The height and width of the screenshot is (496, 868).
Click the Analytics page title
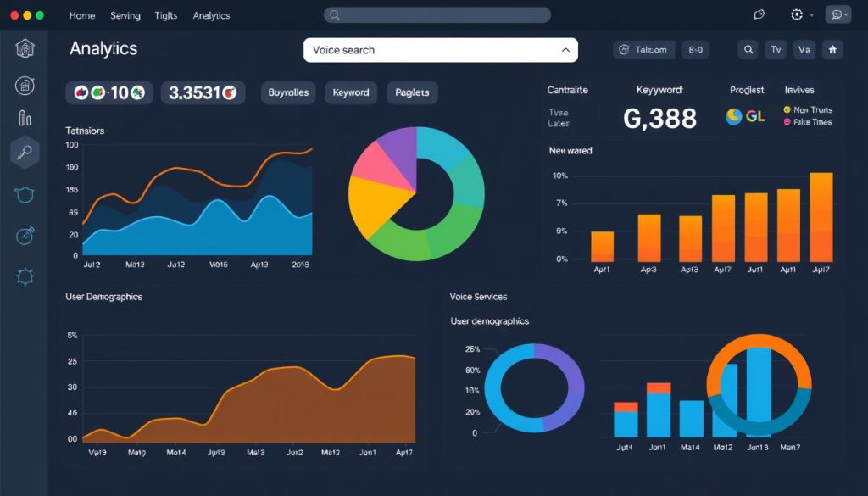pos(103,48)
